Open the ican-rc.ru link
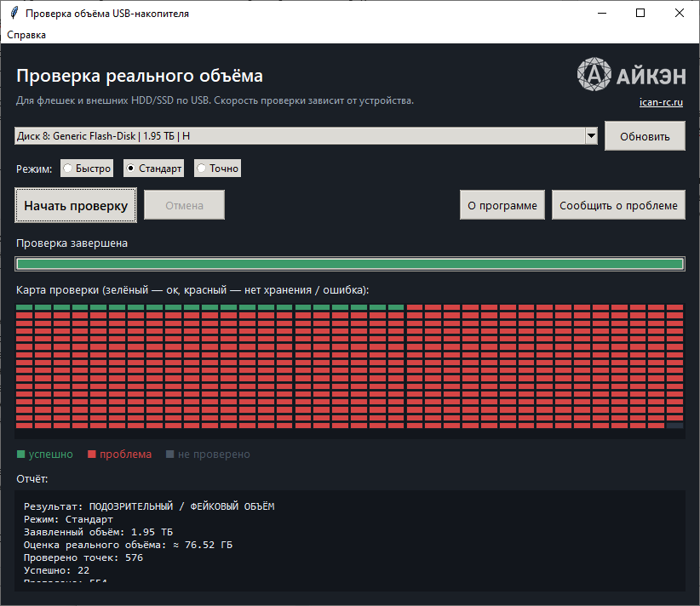The image size is (700, 606). (661, 102)
